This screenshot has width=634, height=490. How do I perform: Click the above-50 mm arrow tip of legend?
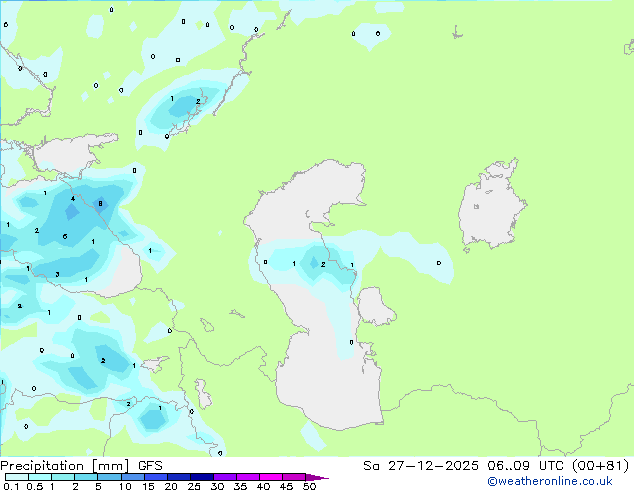tap(317, 478)
